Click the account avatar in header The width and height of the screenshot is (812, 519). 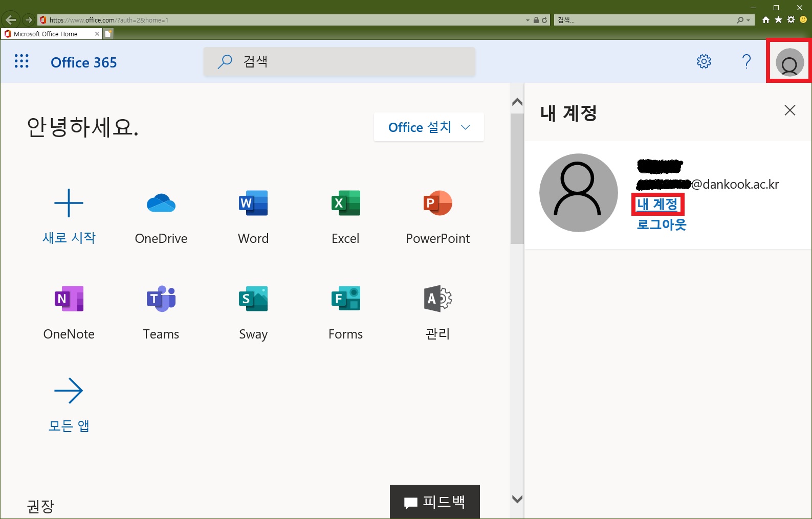coord(789,62)
